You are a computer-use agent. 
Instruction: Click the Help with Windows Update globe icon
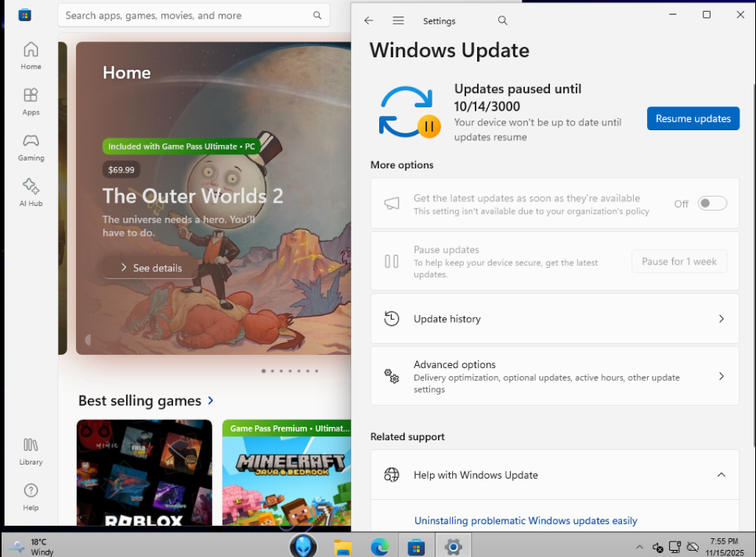point(392,475)
